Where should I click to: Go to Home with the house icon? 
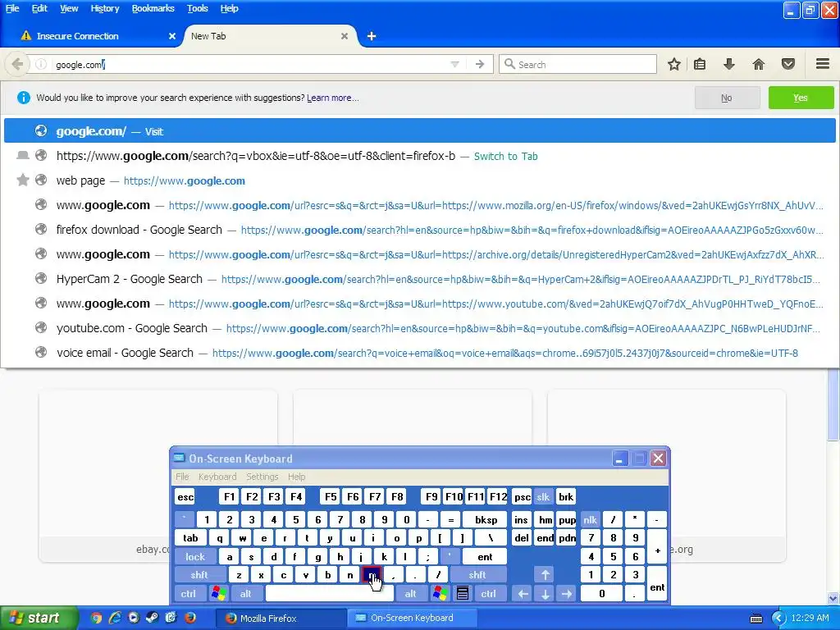758,64
